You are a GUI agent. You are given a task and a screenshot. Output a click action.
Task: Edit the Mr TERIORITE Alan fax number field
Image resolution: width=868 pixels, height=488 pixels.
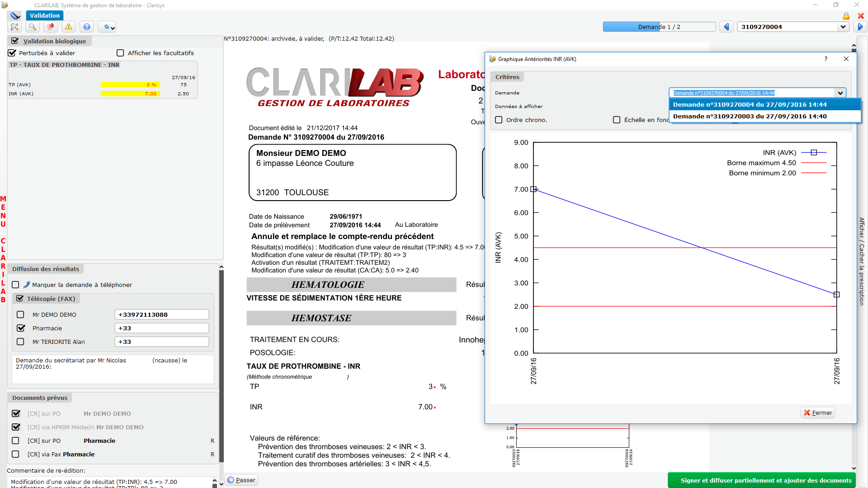[x=162, y=342]
